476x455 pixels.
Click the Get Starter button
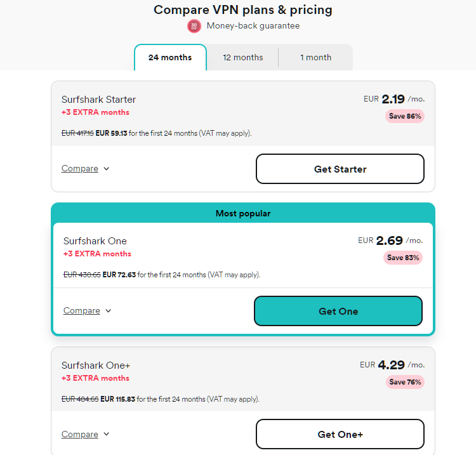[340, 169]
